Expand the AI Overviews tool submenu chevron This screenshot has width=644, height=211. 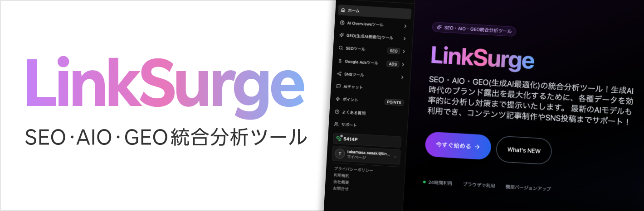pyautogui.click(x=405, y=26)
